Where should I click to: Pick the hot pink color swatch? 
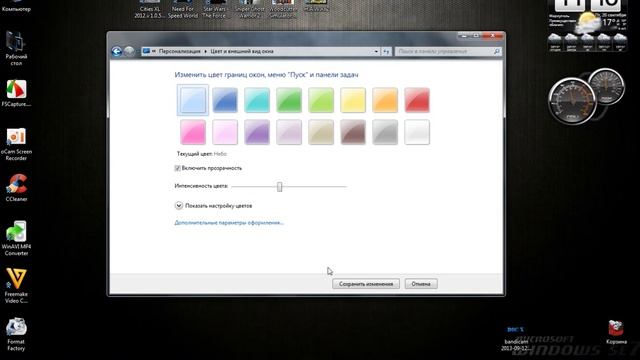[x=193, y=132]
